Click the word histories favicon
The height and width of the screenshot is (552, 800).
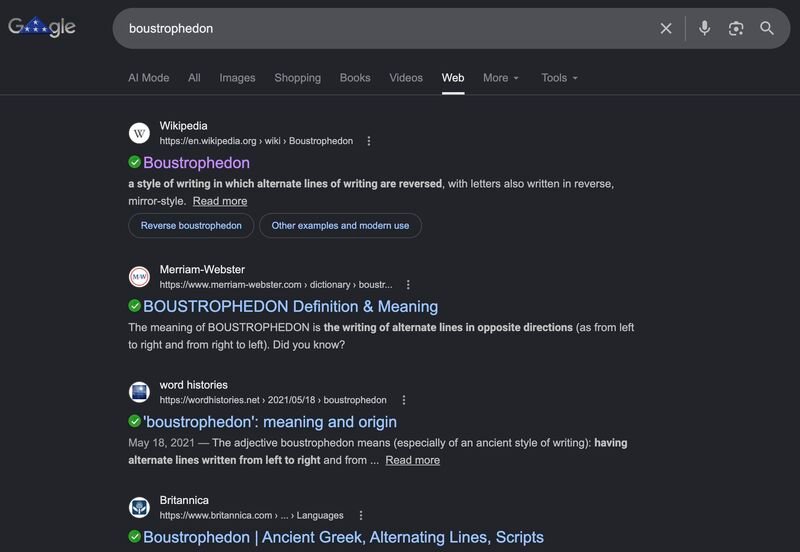coord(139,392)
